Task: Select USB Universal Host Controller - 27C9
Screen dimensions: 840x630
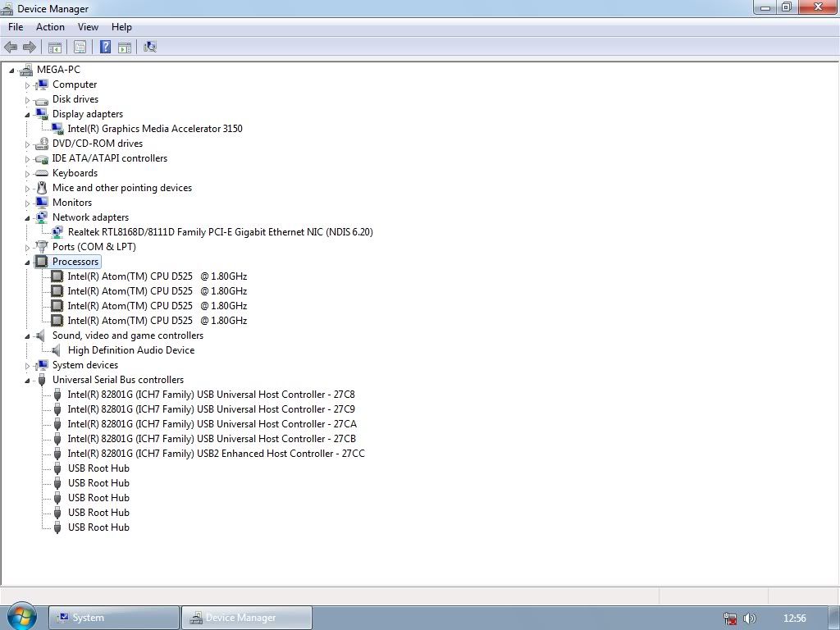Action: point(211,409)
